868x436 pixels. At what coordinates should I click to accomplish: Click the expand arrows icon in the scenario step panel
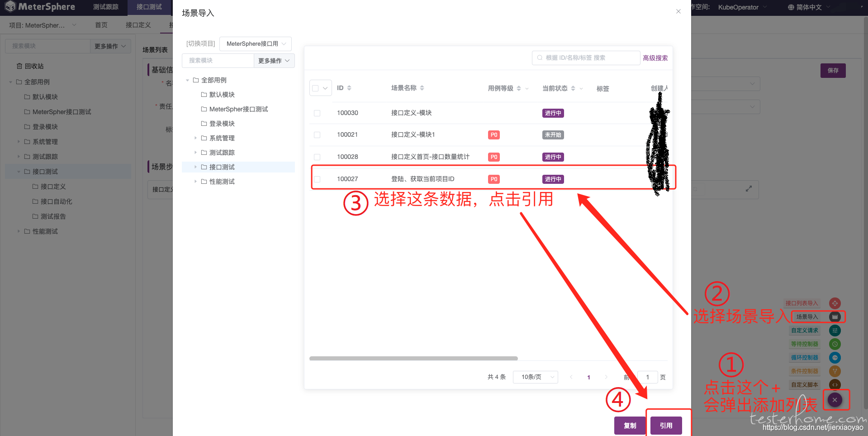749,188
